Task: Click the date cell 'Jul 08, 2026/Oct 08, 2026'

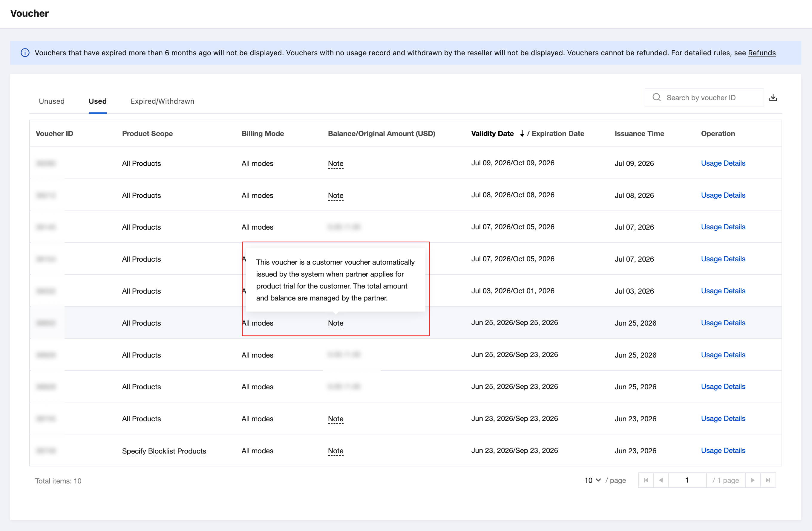Action: click(x=513, y=195)
